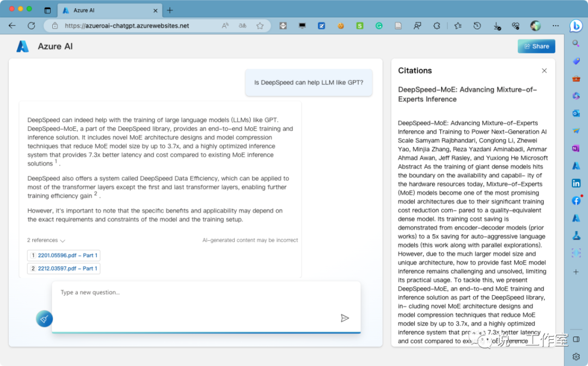The height and width of the screenshot is (366, 588).
Task: Click the Type a new question box
Action: (x=206, y=307)
